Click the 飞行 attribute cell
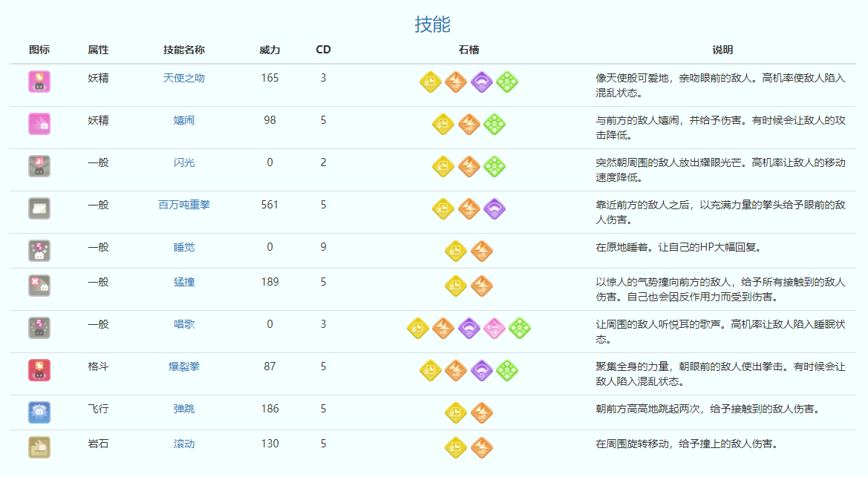The width and height of the screenshot is (868, 477). (98, 409)
